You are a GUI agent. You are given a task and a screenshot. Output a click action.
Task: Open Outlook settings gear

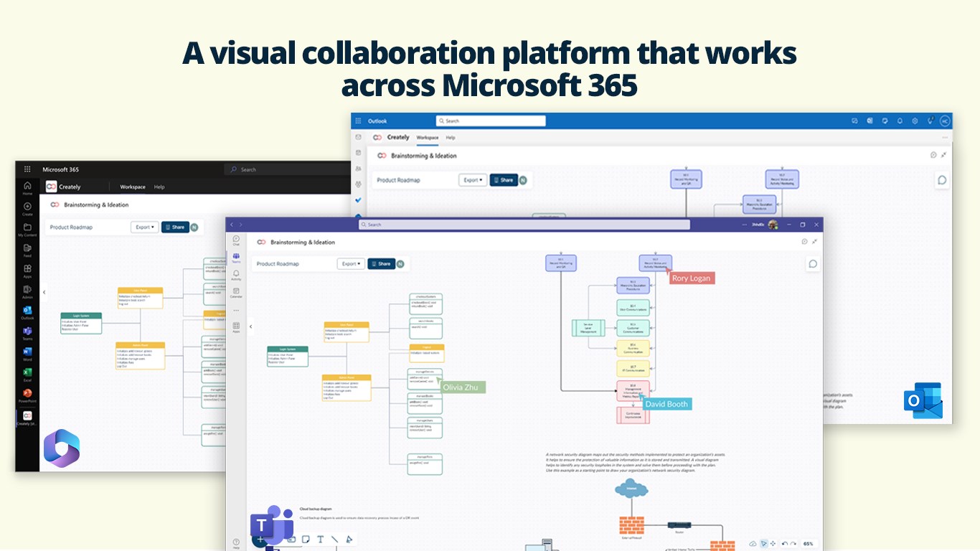click(915, 121)
